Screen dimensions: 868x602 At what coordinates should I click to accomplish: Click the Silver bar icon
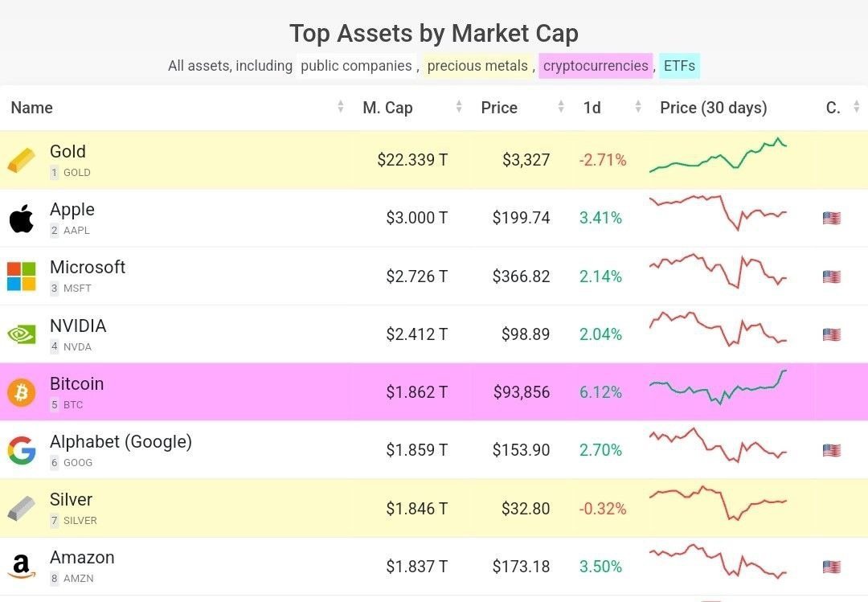(x=21, y=509)
